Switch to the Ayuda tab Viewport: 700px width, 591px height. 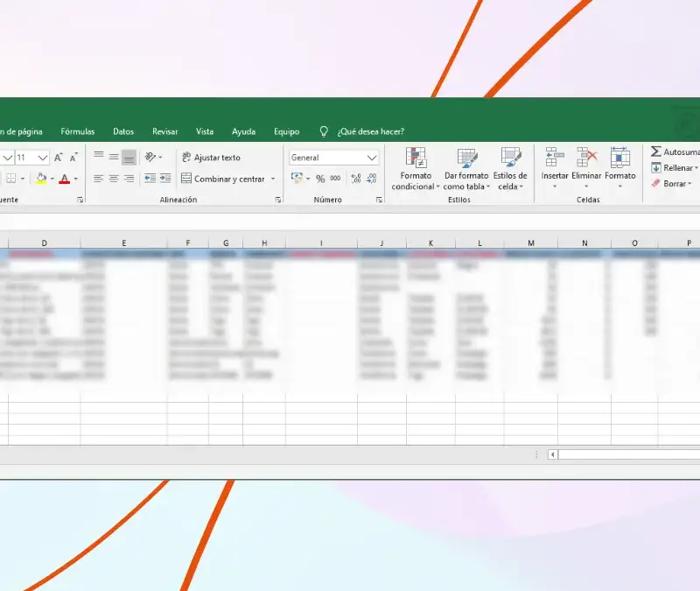(244, 131)
